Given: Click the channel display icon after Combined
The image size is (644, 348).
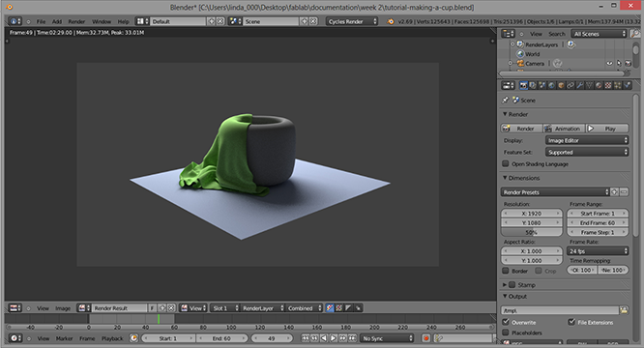Looking at the screenshot, I should (x=330, y=307).
